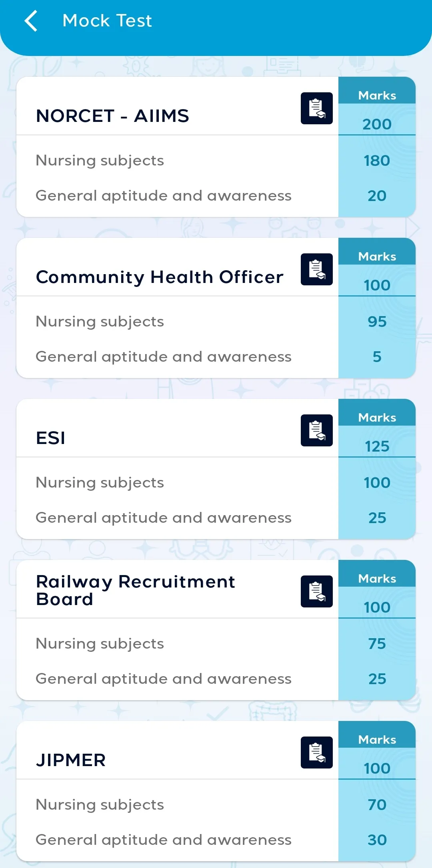This screenshot has height=868, width=432.
Task: Open the JIPMER mock test title
Action: (x=71, y=760)
